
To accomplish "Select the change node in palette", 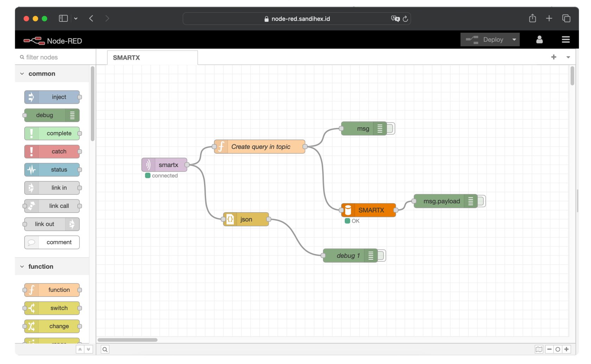I will click(x=52, y=326).
